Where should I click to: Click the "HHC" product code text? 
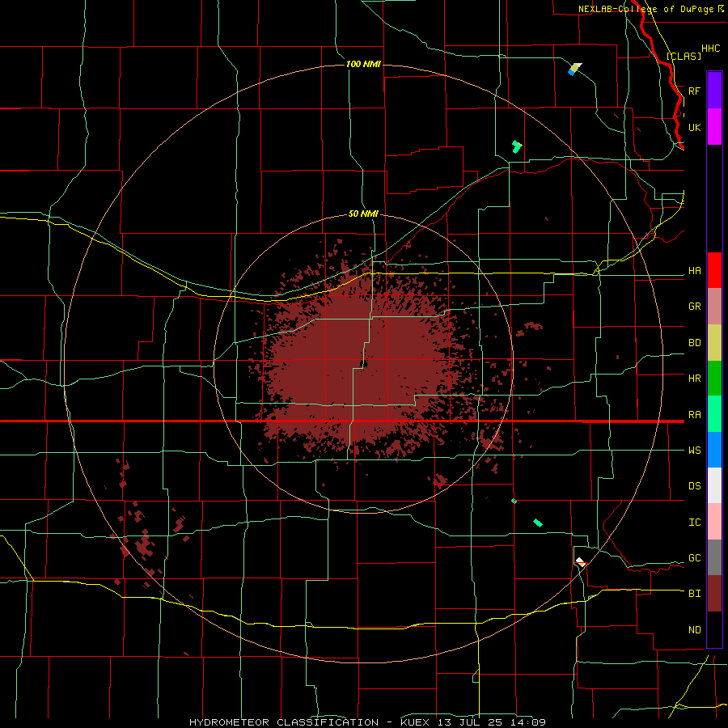[x=710, y=49]
